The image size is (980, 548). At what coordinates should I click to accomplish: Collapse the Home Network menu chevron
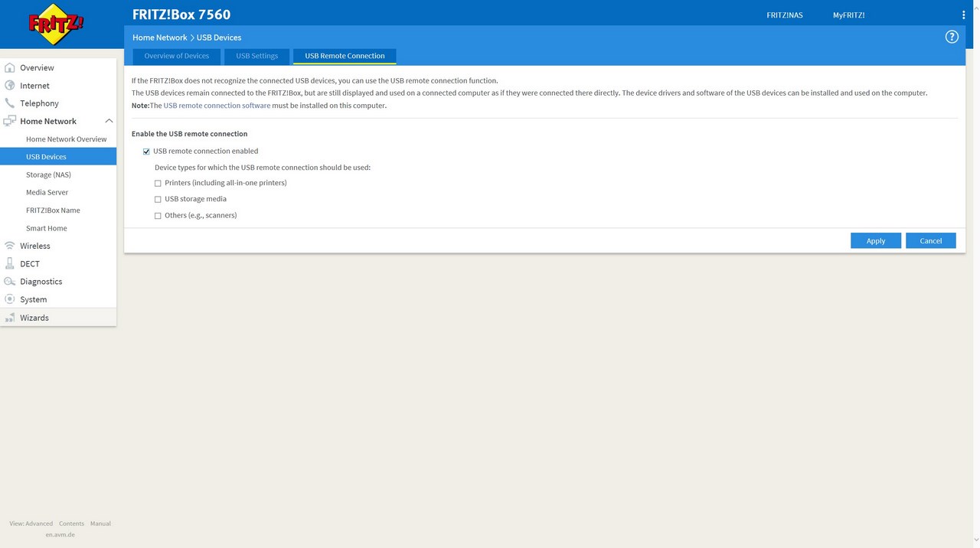coord(109,121)
